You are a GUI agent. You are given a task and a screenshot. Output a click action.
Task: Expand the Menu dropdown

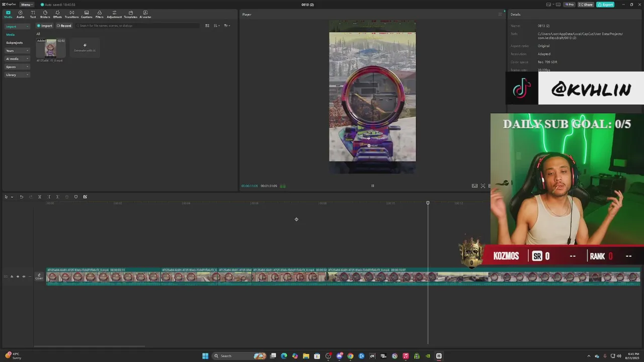[x=27, y=5]
